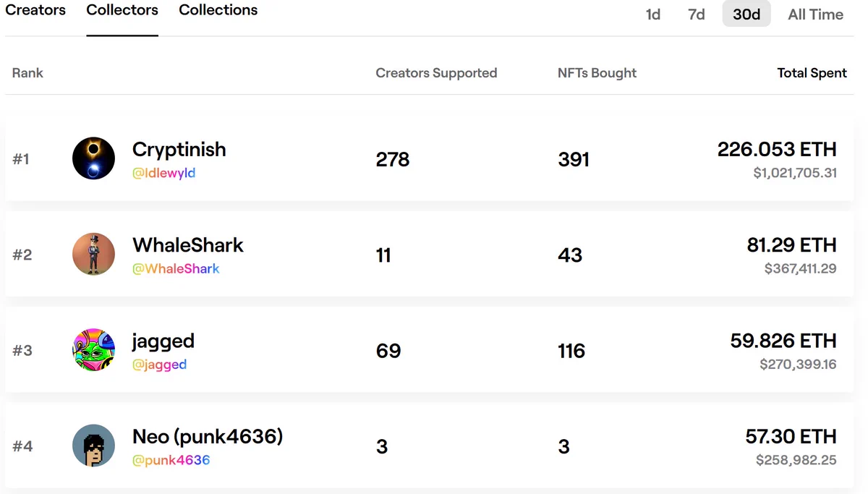The height and width of the screenshot is (494, 868).
Task: Sort by Total Spent column
Action: click(x=812, y=73)
